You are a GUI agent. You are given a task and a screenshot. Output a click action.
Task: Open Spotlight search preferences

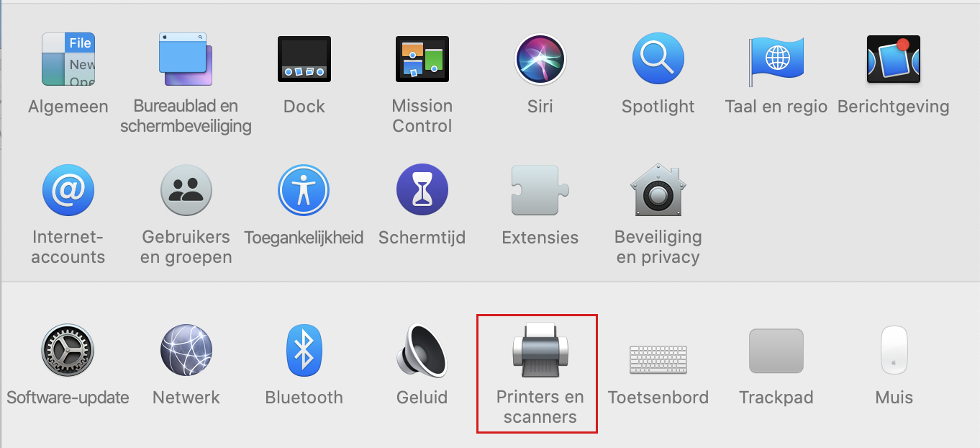tap(658, 59)
